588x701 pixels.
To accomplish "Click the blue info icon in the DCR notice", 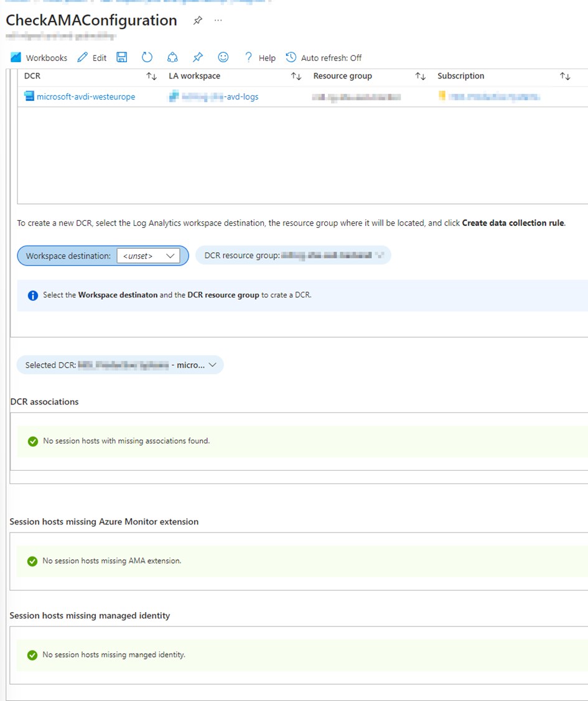I will [32, 295].
